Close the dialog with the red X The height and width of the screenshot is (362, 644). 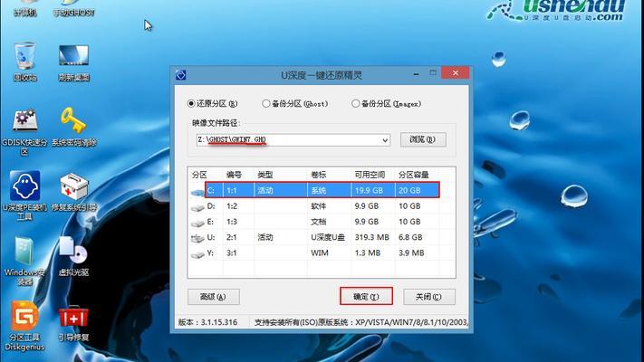tap(455, 73)
